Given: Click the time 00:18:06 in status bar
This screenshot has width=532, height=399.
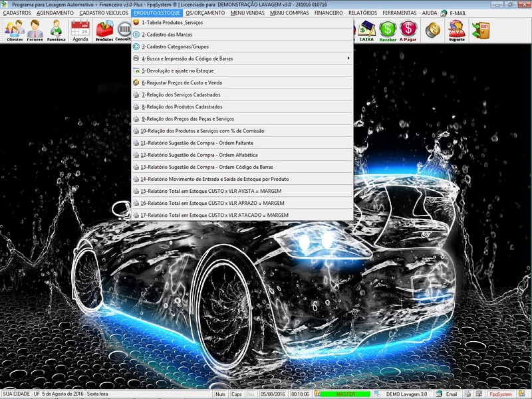Looking at the screenshot, I should coord(300,394).
